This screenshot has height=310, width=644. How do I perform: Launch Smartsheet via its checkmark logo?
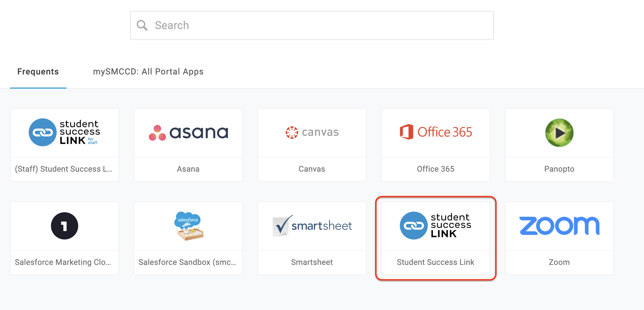click(312, 226)
